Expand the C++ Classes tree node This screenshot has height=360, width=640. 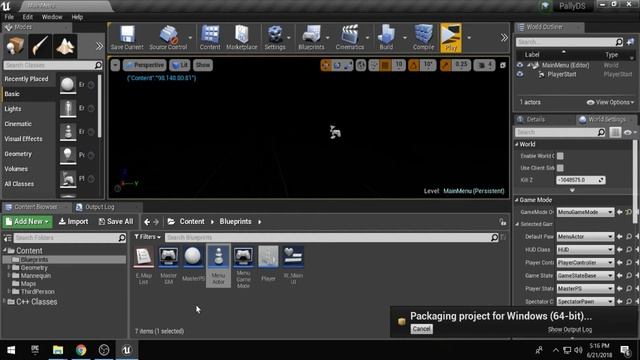click(x=4, y=302)
